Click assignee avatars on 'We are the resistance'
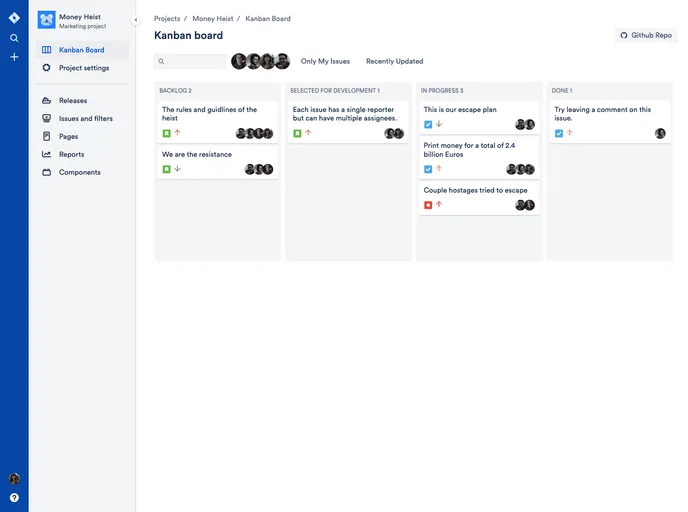The width and height of the screenshot is (688, 512). coord(259,169)
